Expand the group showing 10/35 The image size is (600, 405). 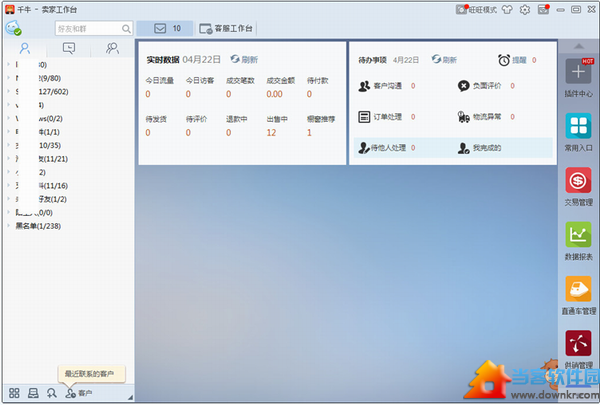click(x=8, y=145)
